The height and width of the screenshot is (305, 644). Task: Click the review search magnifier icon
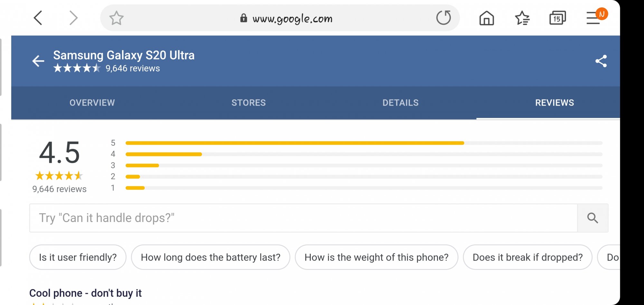[592, 218]
